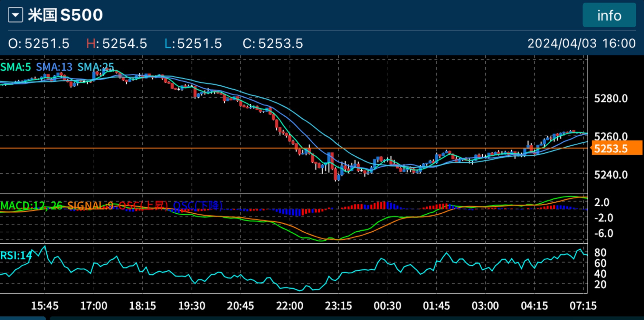Tap the open price value O: 5251.5
Image resolution: width=644 pixels, height=320 pixels.
tap(39, 44)
